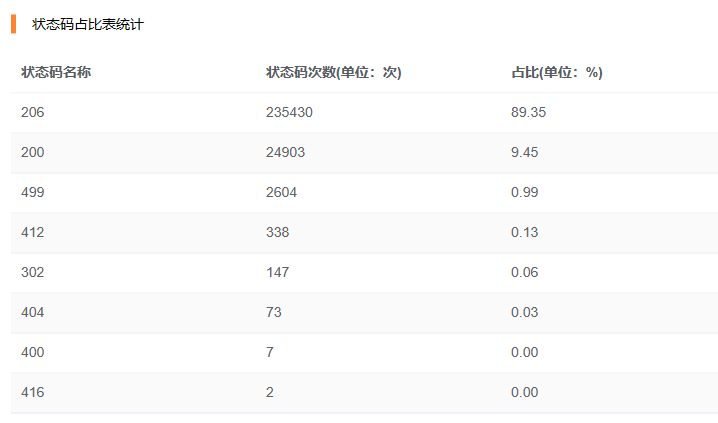Click the 0.13 percentage cell
Viewport: 718px width, 423px height.
(x=524, y=233)
